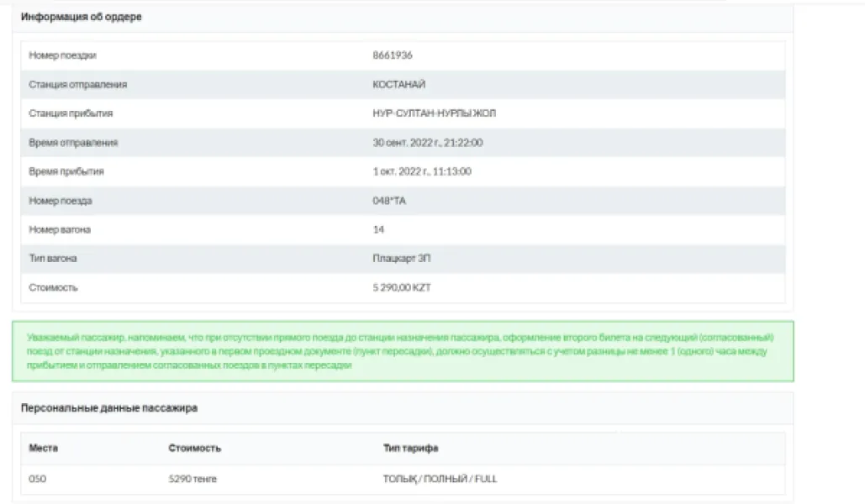Screen dimensions: 865x504
Task: Select seat number 050
Action: click(x=38, y=479)
